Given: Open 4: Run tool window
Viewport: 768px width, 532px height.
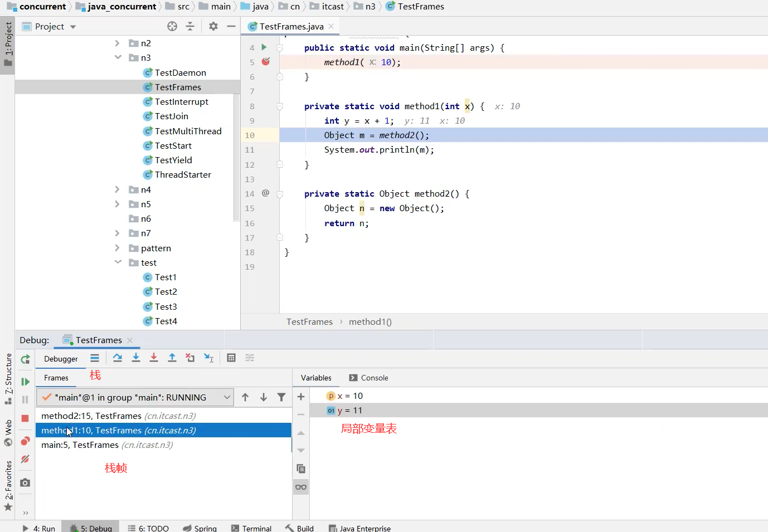Looking at the screenshot, I should point(38,528).
